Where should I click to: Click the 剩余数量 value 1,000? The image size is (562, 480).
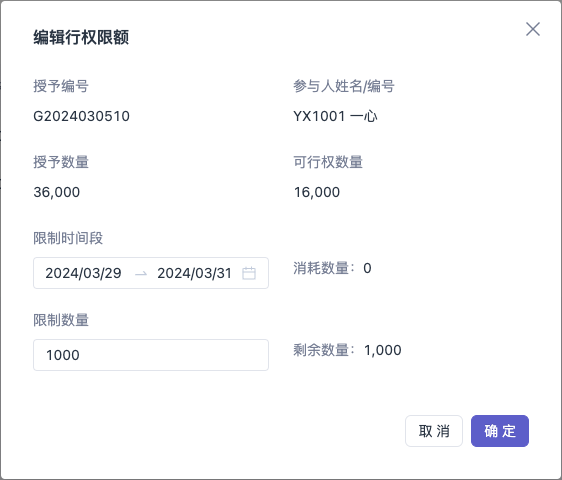382,350
